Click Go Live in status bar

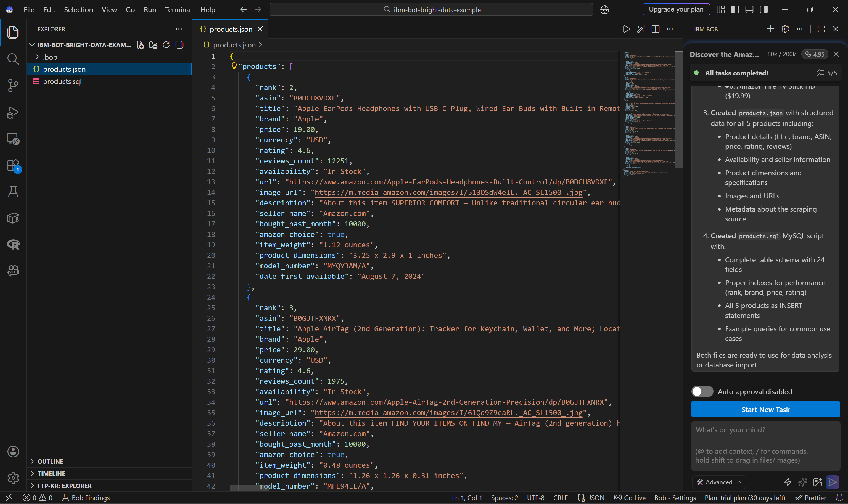tap(630, 498)
